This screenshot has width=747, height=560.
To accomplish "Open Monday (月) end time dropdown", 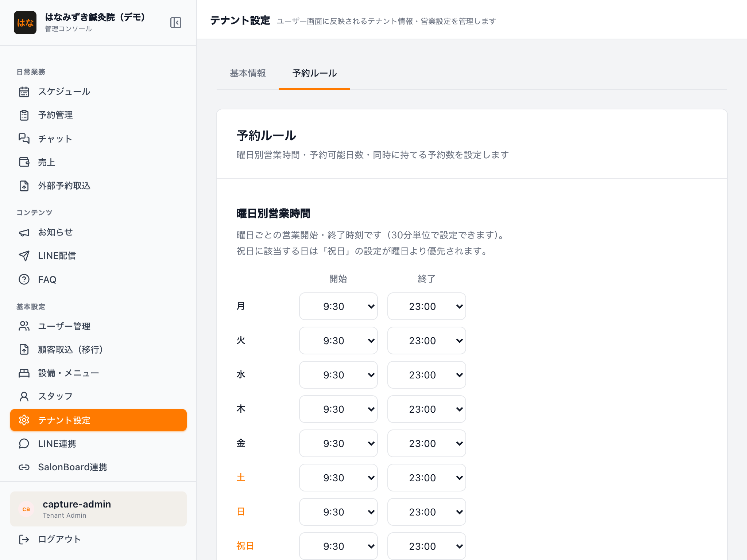I will [427, 306].
